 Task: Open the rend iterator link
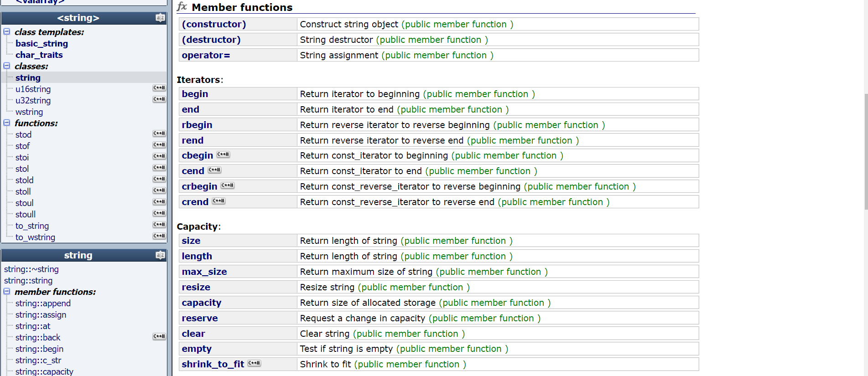(x=192, y=140)
